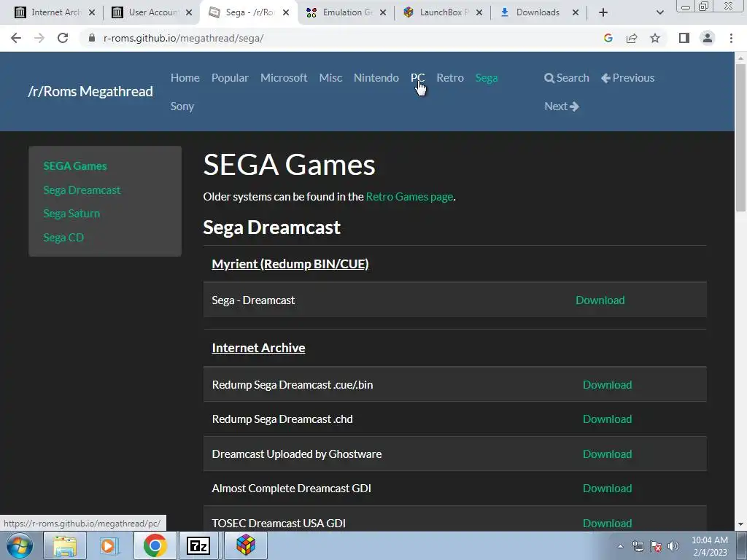Open the Nintendo nav item

(376, 77)
